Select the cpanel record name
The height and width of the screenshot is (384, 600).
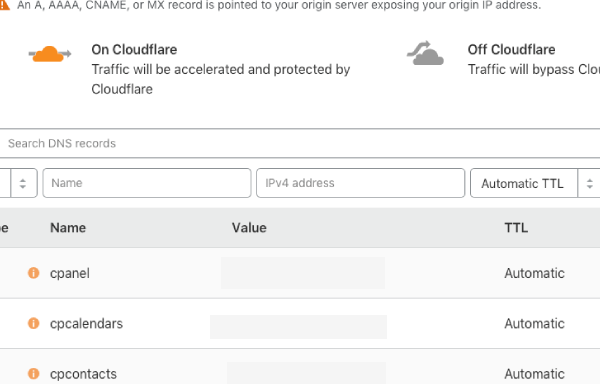click(x=70, y=273)
